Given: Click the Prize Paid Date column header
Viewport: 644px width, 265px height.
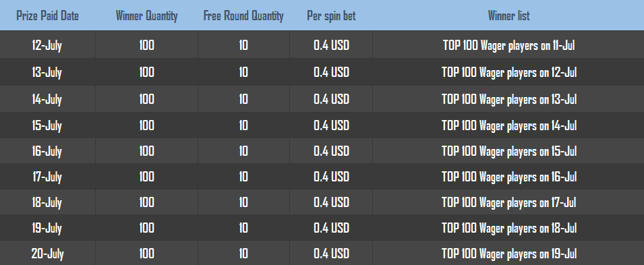Looking at the screenshot, I should click(47, 16).
